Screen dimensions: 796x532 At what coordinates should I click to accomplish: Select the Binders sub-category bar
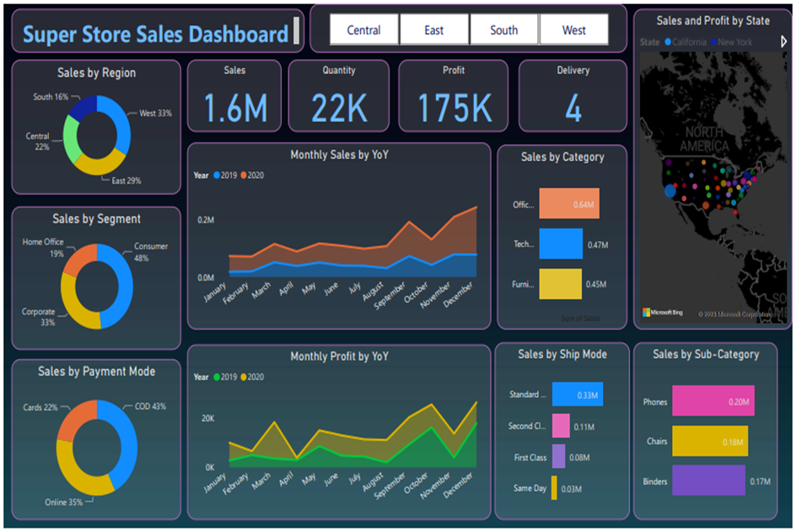click(x=708, y=481)
